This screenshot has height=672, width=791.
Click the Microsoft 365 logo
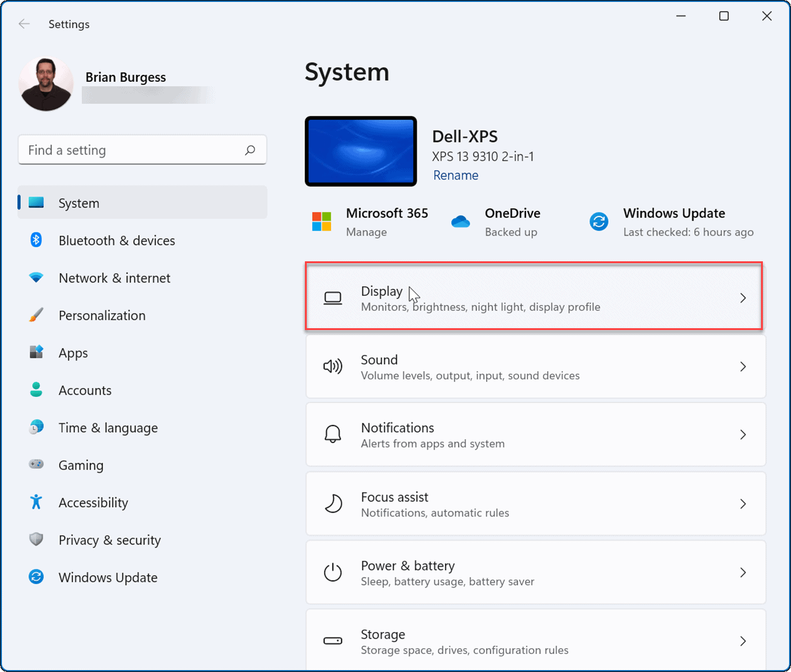coord(321,221)
